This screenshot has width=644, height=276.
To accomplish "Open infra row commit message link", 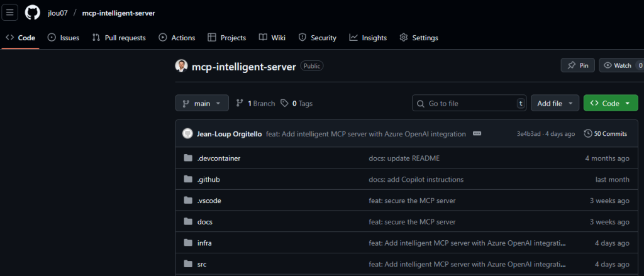I will (x=467, y=243).
